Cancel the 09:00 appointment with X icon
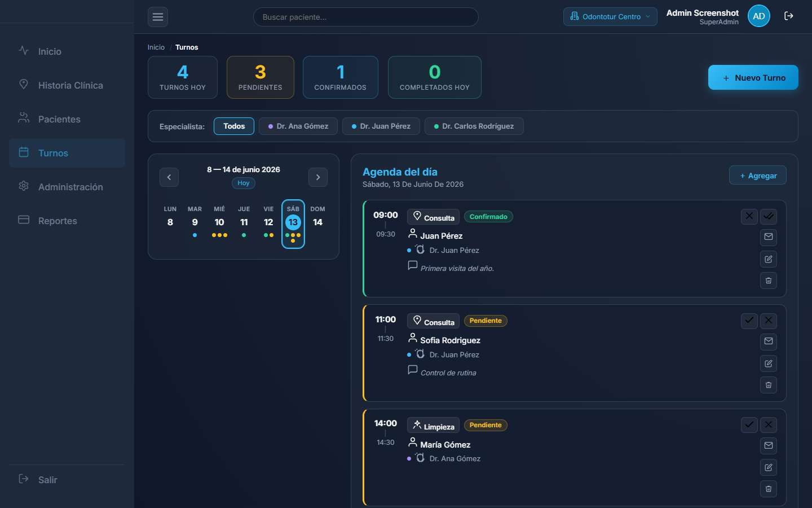The width and height of the screenshot is (812, 508). tap(749, 216)
